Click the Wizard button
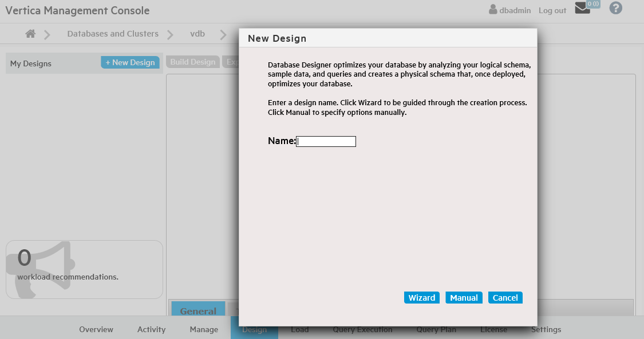The width and height of the screenshot is (644, 339). click(421, 298)
